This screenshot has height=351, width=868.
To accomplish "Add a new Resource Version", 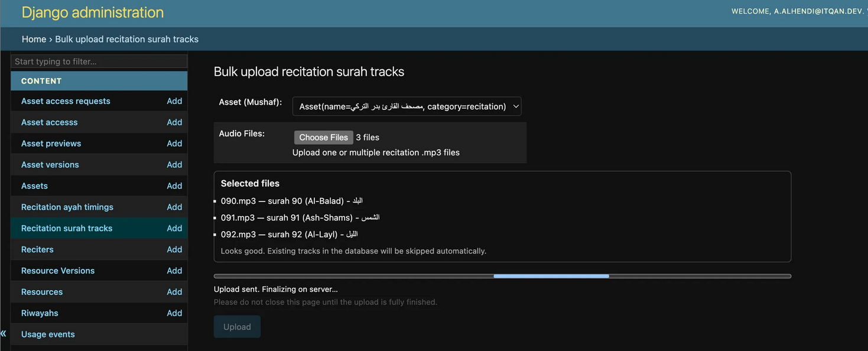I will (x=174, y=271).
